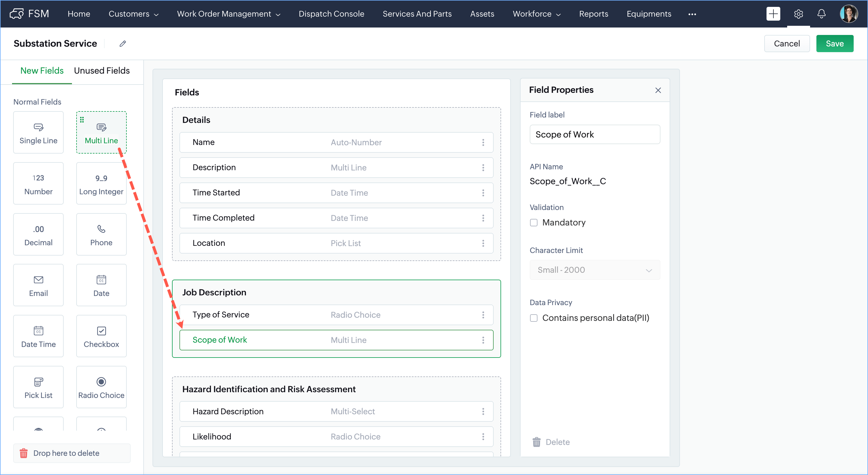Select the Phone field tile

[x=101, y=235]
